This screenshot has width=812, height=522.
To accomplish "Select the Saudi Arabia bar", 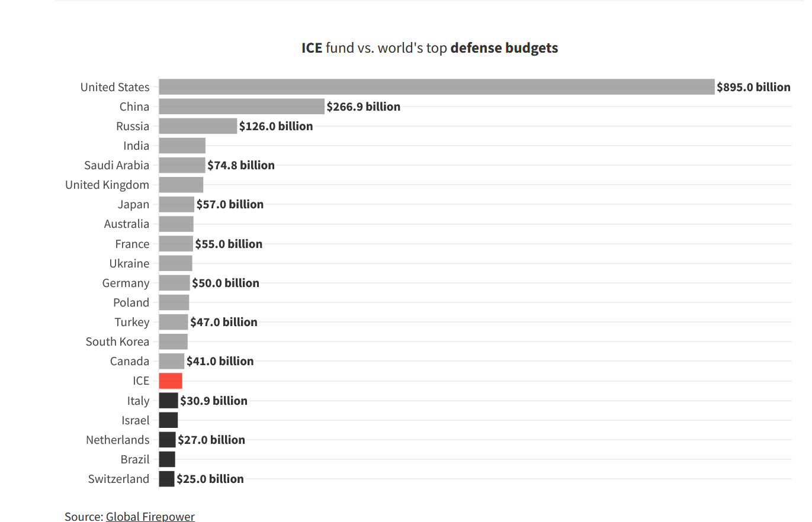I will click(x=182, y=165).
